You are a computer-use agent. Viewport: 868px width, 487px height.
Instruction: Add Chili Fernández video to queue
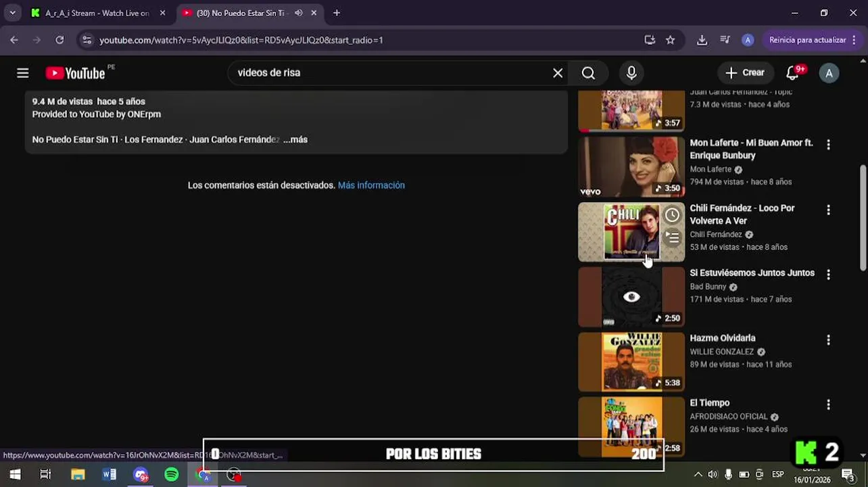tap(672, 237)
